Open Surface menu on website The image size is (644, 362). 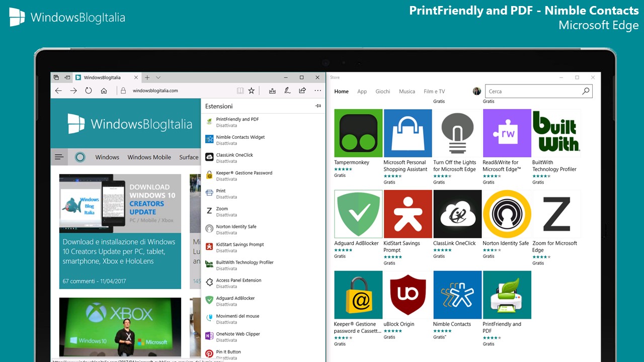coord(189,157)
